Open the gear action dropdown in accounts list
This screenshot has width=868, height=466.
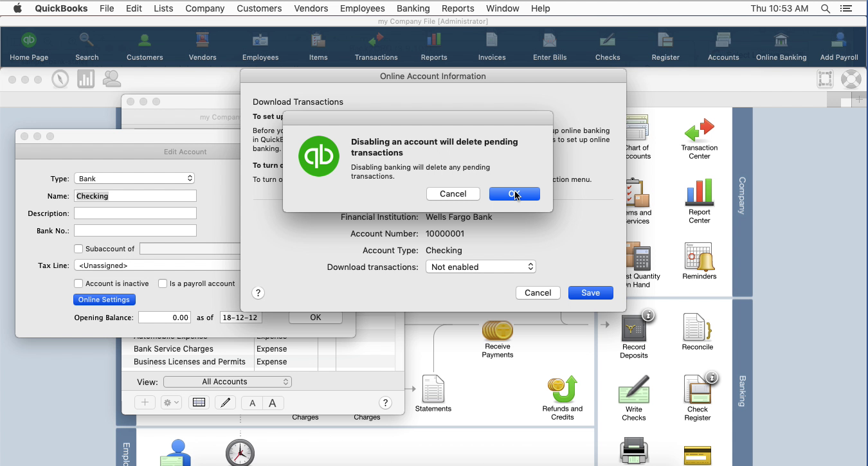[171, 403]
